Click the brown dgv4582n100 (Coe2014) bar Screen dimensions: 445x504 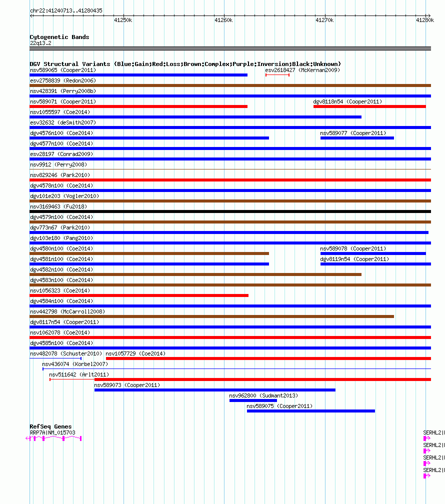[195, 274]
